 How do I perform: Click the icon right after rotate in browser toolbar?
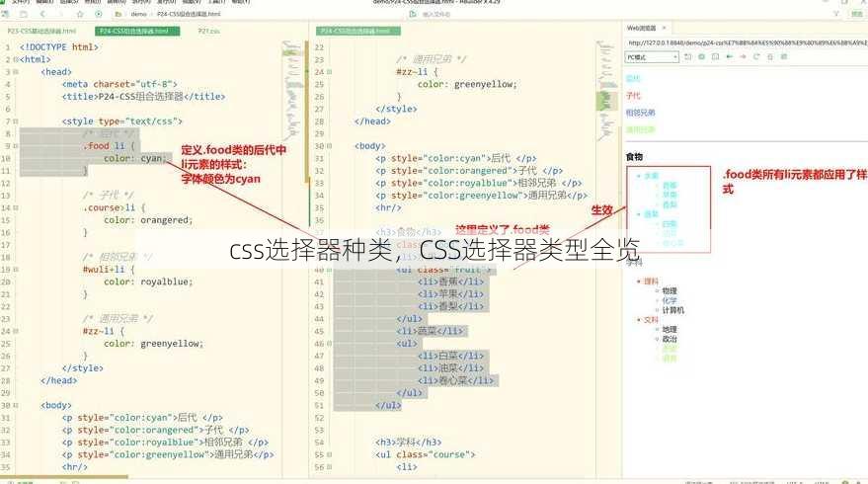point(701,56)
